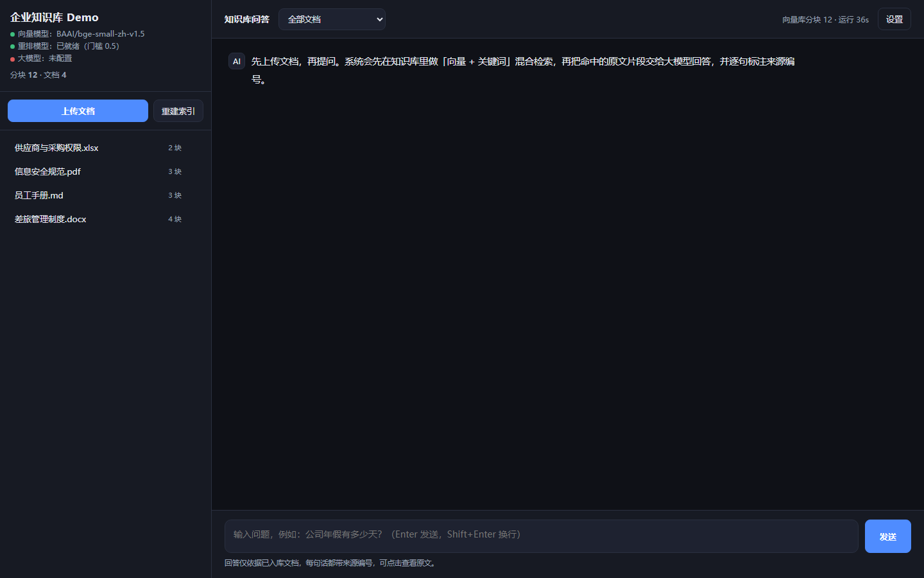
Task: Open the 全部文档 document filter dropdown
Action: coord(332,19)
